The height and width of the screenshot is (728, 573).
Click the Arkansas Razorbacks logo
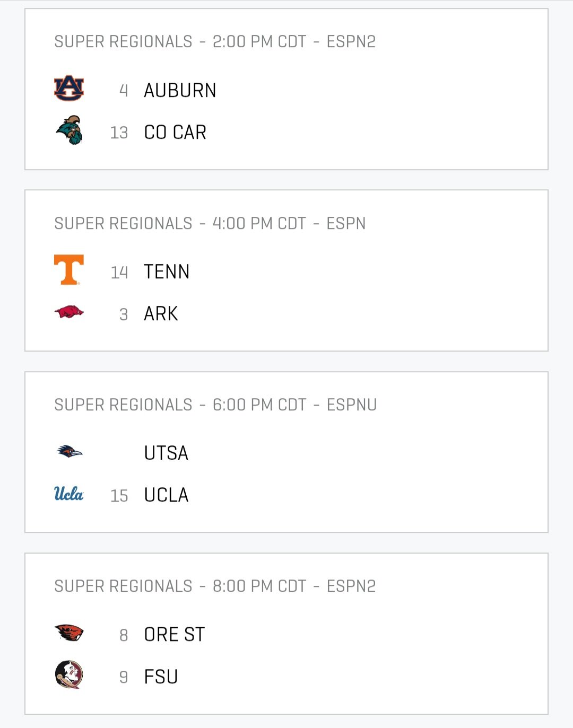(69, 312)
